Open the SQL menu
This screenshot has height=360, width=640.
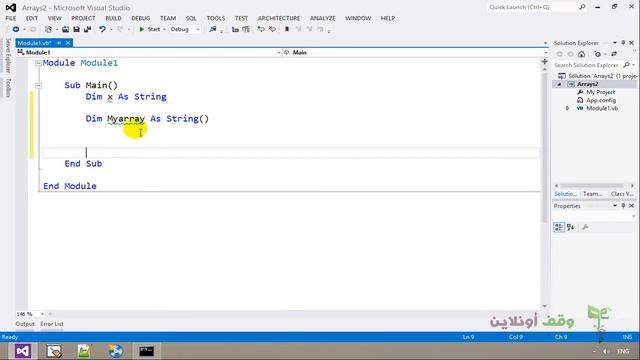tap(191, 18)
